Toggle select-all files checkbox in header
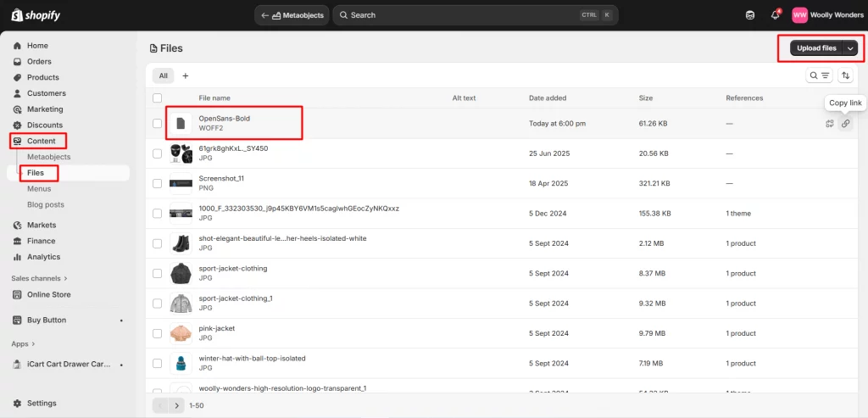The height and width of the screenshot is (418, 868). [x=157, y=98]
